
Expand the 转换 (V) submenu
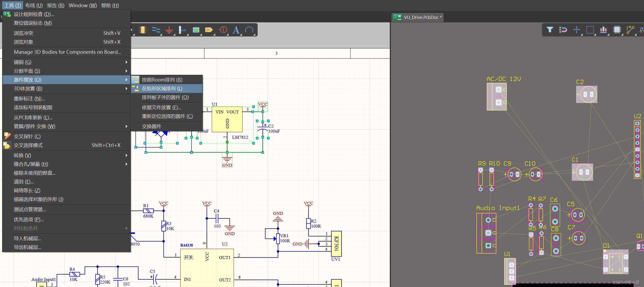click(x=67, y=155)
